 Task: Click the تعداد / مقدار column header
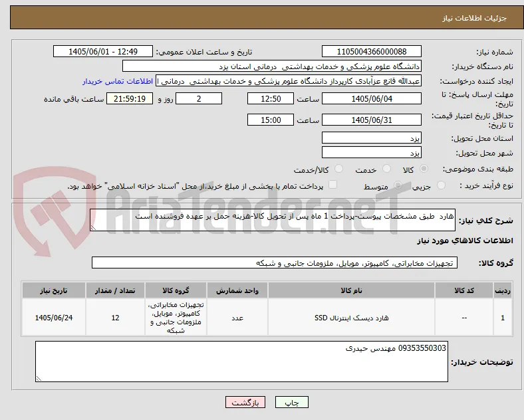click(x=115, y=290)
